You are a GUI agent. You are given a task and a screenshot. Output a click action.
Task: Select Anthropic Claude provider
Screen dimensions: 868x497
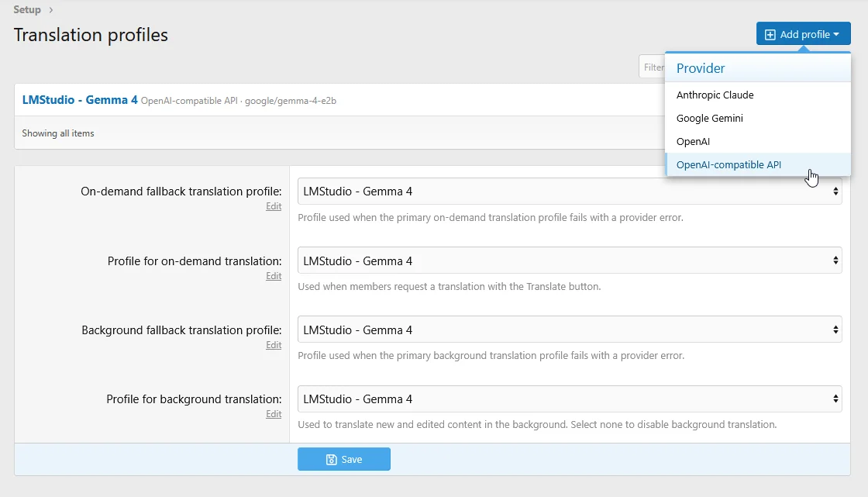click(x=758, y=95)
